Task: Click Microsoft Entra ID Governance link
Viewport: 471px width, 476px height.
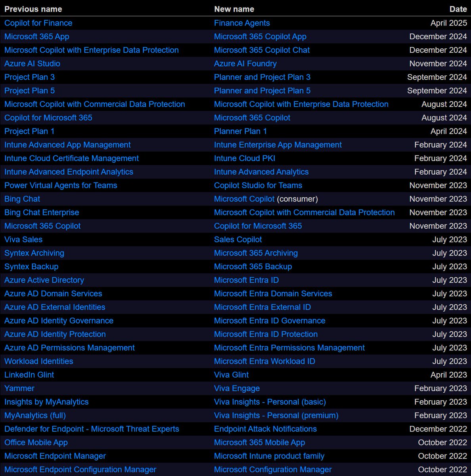Action: pos(270,321)
